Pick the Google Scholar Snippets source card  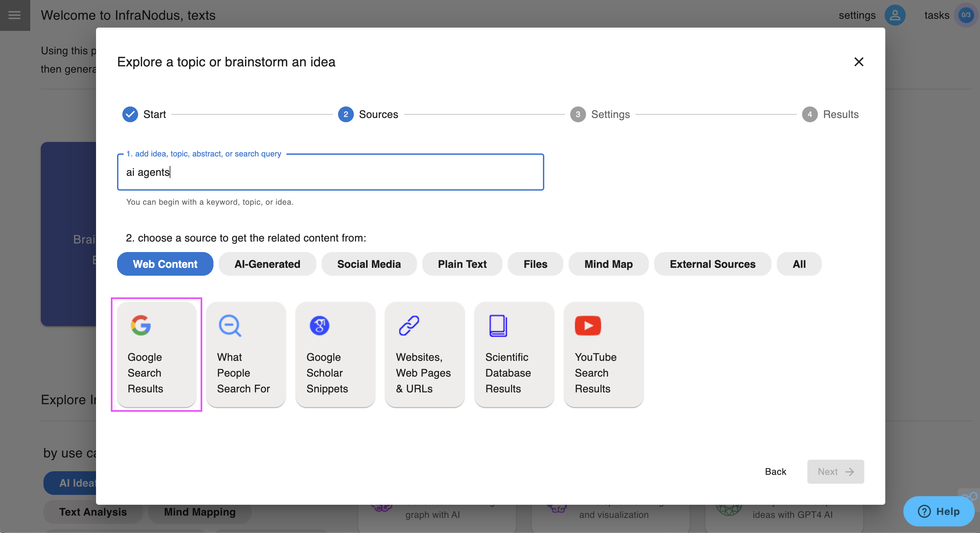pyautogui.click(x=335, y=354)
